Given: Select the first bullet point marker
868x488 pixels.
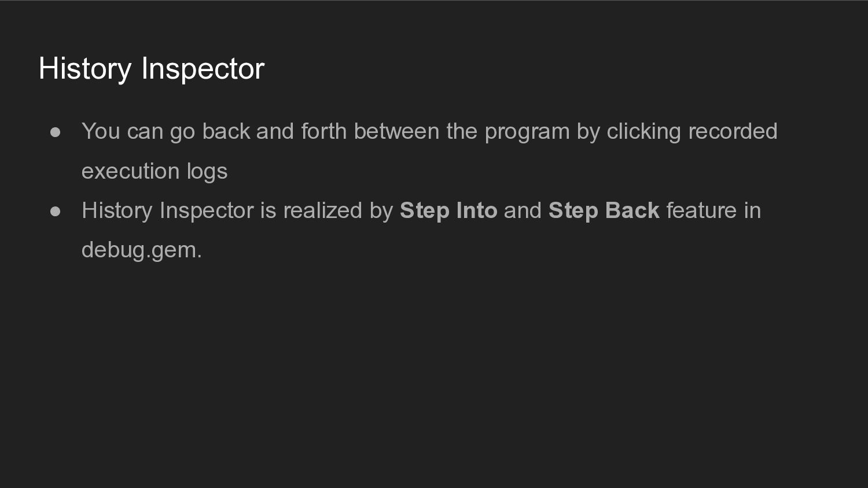Looking at the screenshot, I should 56,132.
